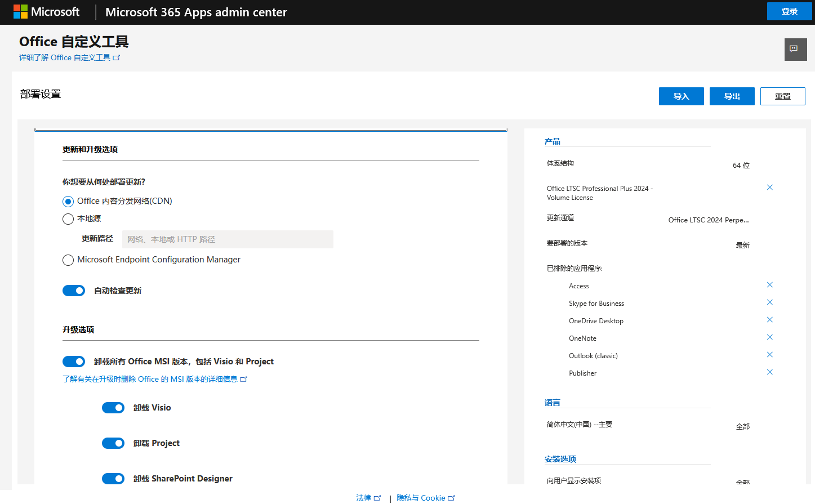The image size is (815, 504).
Task: Click the 简体中文(中国) --主要 language entry
Action: (x=580, y=425)
